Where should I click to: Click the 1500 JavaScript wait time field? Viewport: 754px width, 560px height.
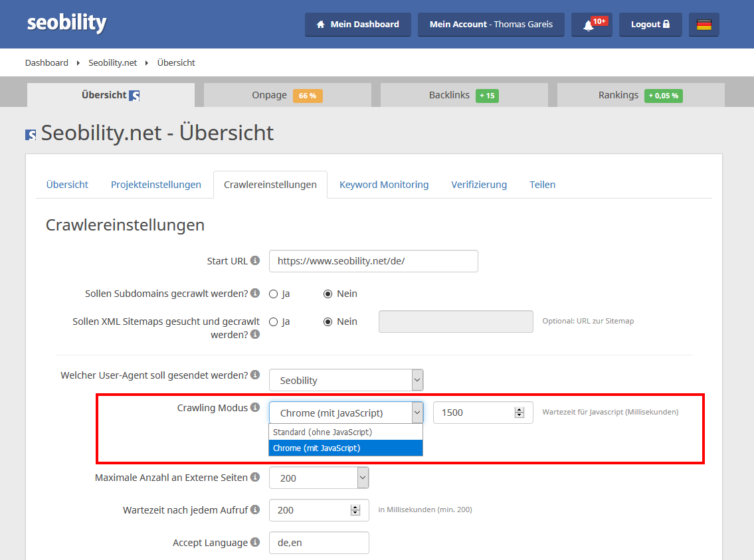coord(483,413)
